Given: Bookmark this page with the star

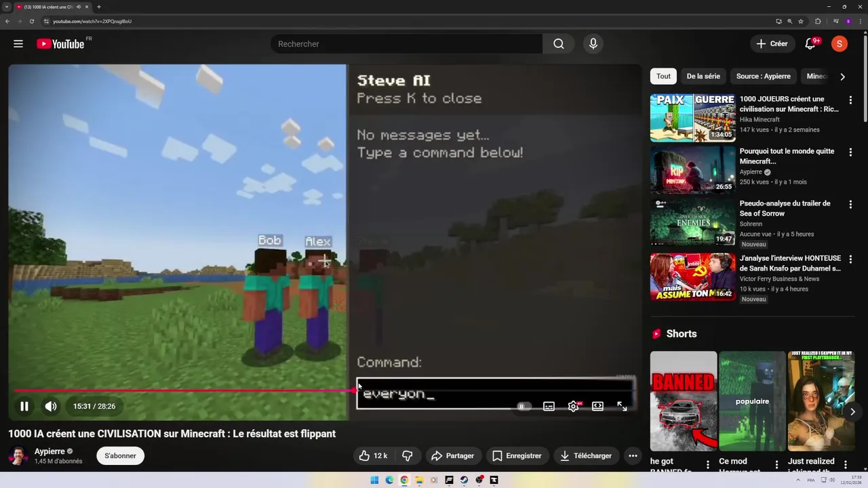Looking at the screenshot, I should 801,21.
